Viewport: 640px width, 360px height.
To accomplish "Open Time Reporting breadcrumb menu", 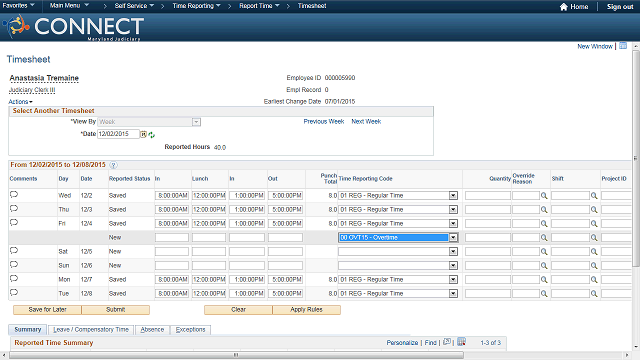I will pyautogui.click(x=196, y=6).
